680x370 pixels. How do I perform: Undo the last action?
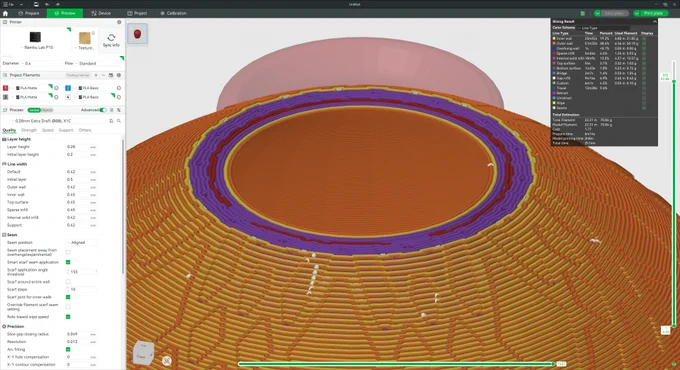click(47, 4)
